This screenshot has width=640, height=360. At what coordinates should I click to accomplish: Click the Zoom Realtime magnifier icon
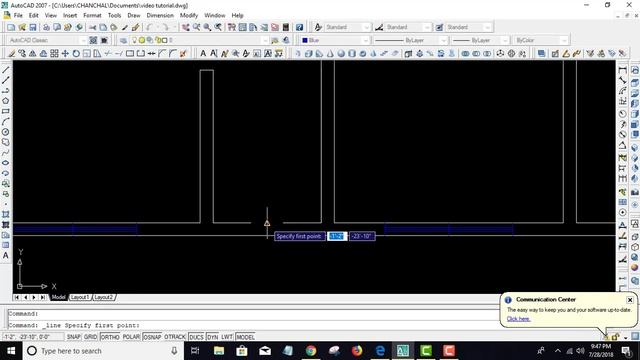(196, 27)
